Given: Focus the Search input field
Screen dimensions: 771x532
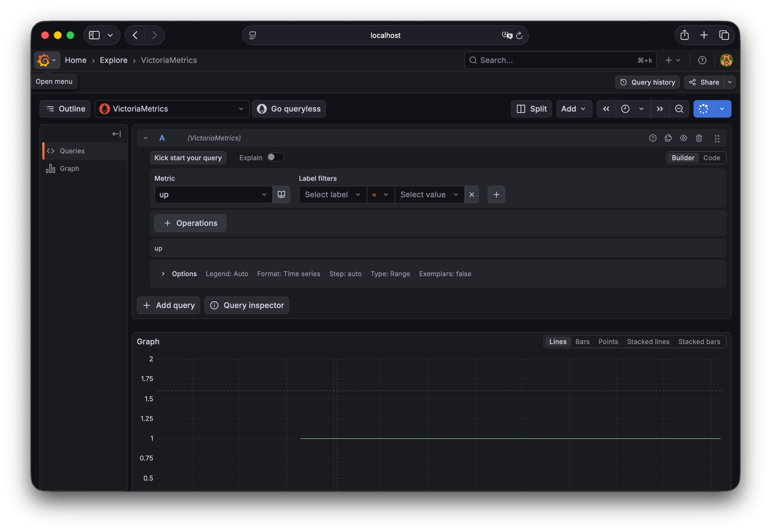Looking at the screenshot, I should point(560,60).
